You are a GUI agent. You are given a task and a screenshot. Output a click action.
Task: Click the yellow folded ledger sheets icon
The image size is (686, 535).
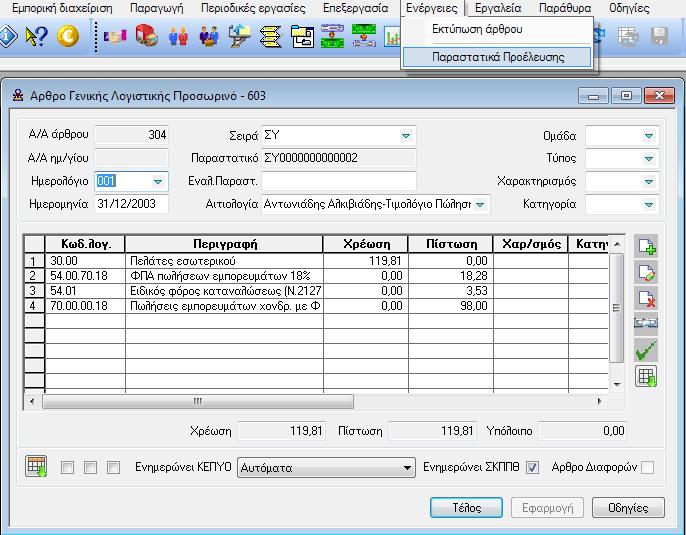click(x=271, y=36)
